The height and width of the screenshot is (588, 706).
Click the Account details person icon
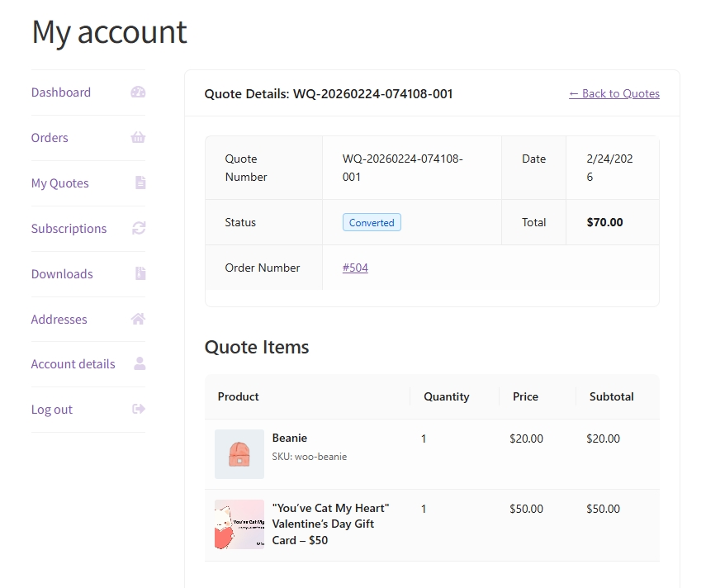coord(140,364)
